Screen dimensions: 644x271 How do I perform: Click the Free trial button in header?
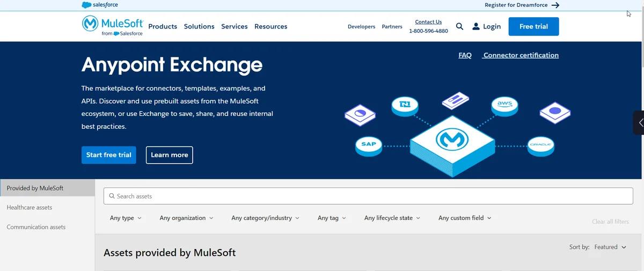coord(533,26)
